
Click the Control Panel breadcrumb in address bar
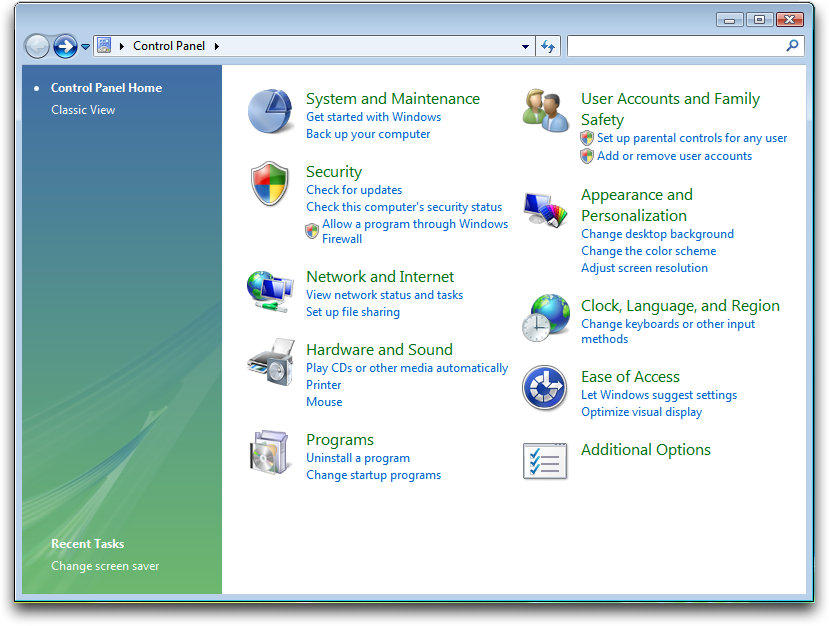[x=169, y=46]
